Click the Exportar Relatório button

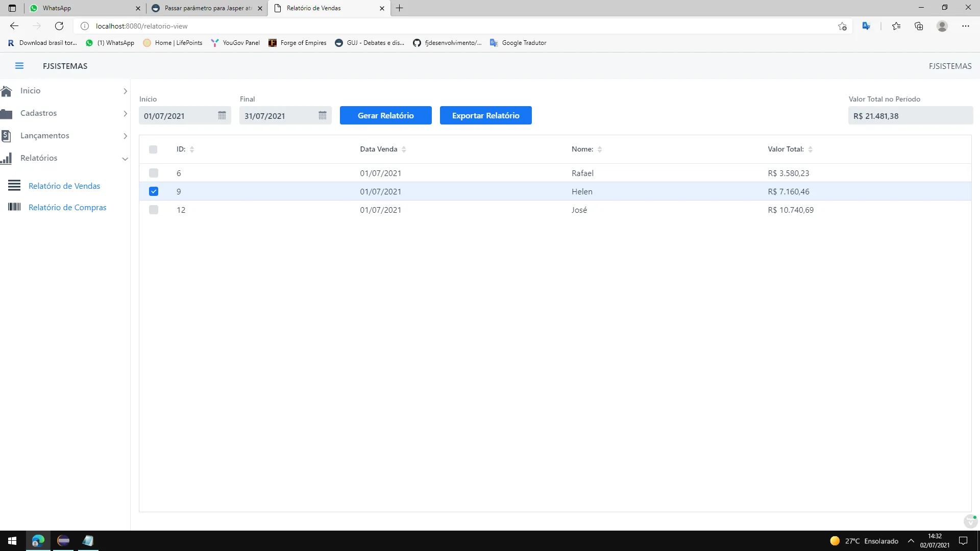(485, 115)
